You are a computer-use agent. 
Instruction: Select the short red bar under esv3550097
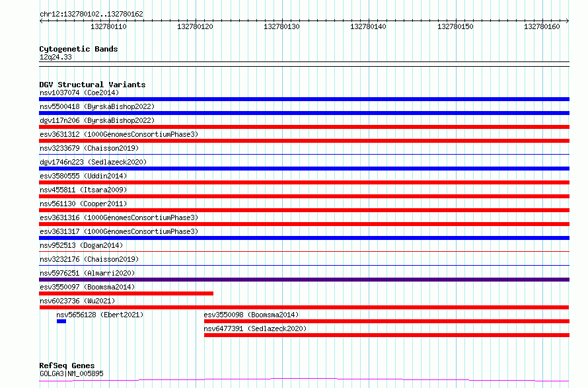126,293
